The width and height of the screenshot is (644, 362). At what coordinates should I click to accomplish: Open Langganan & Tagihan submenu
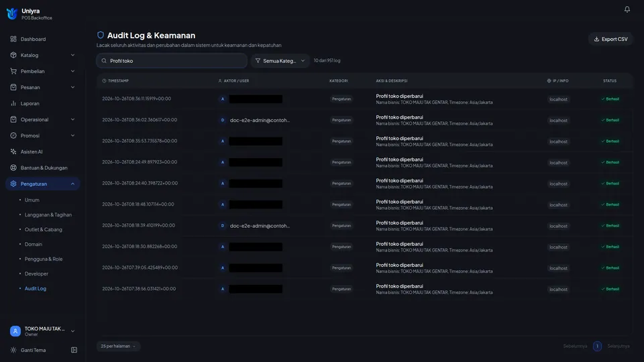pyautogui.click(x=48, y=215)
